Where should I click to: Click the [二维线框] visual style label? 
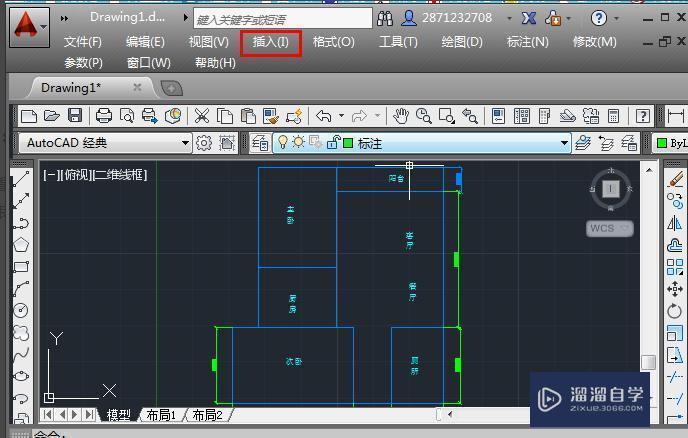pyautogui.click(x=119, y=175)
